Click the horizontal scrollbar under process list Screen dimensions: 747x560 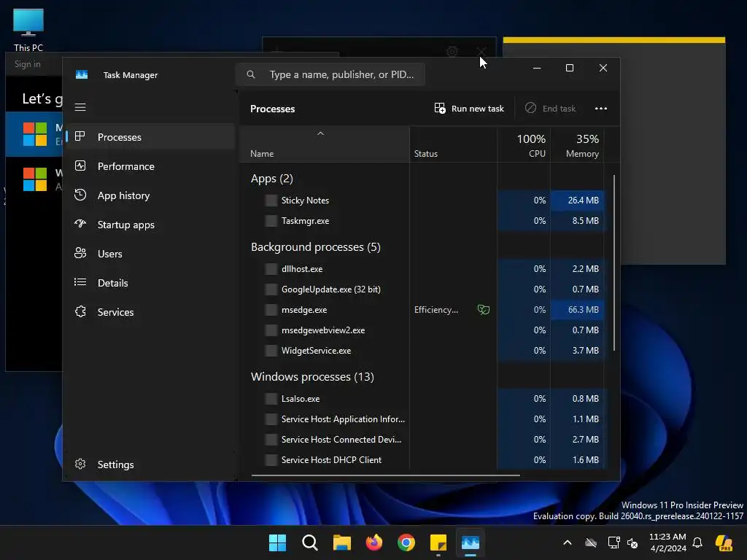coord(385,475)
